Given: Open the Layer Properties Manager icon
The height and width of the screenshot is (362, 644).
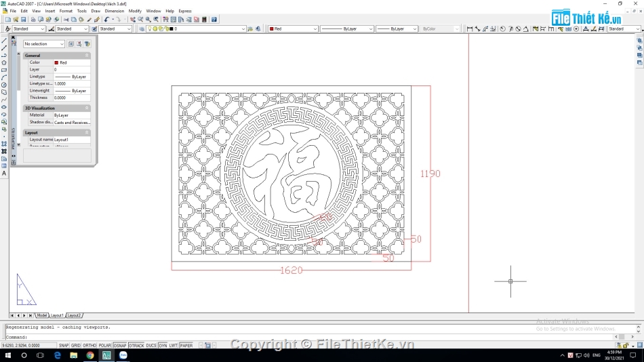Looking at the screenshot, I should [142, 28].
